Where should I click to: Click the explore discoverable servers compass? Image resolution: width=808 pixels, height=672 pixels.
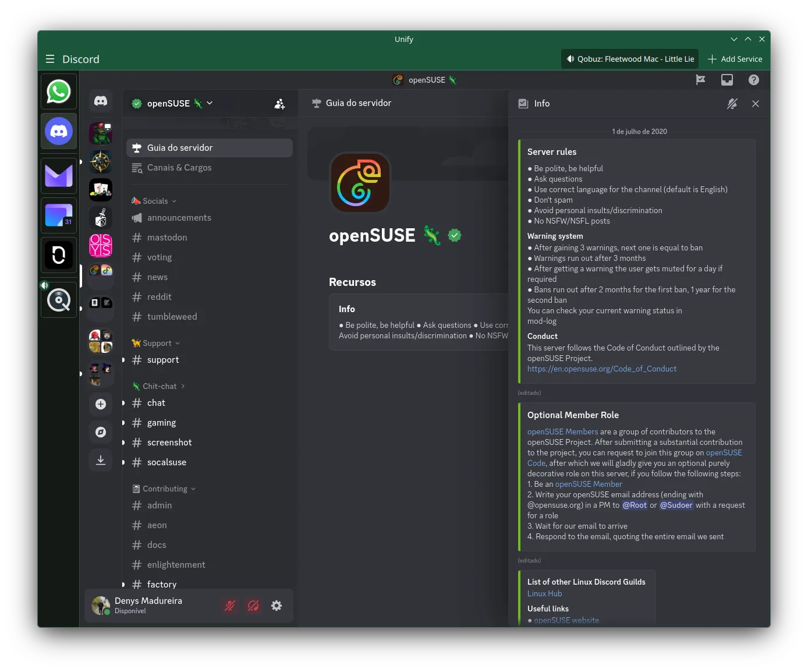point(101,432)
